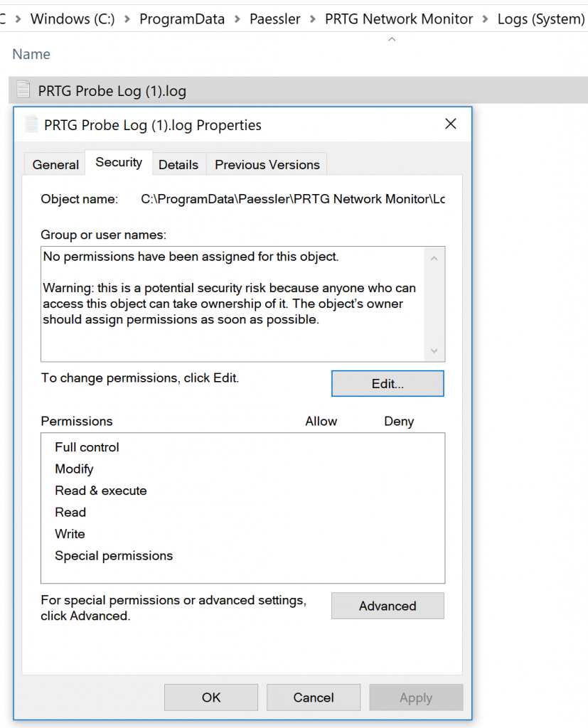The image size is (588, 728).
Task: Sort by the Name column header
Action: [x=31, y=54]
